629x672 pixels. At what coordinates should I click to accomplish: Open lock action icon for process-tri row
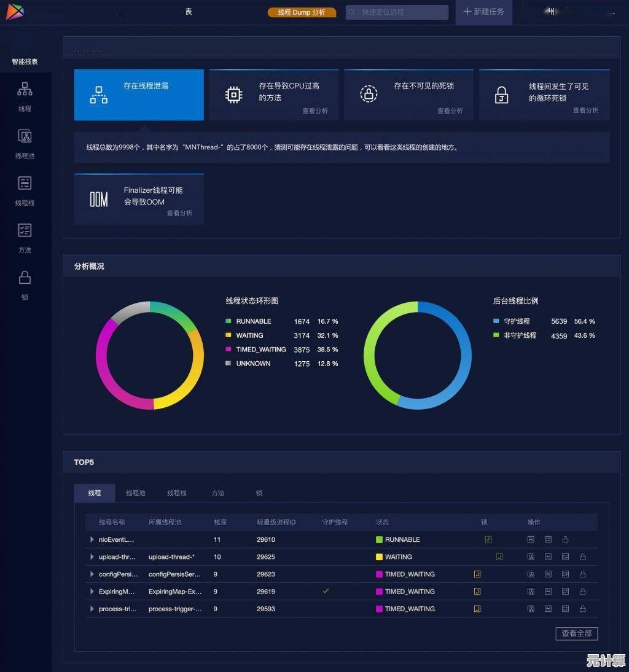tap(583, 609)
